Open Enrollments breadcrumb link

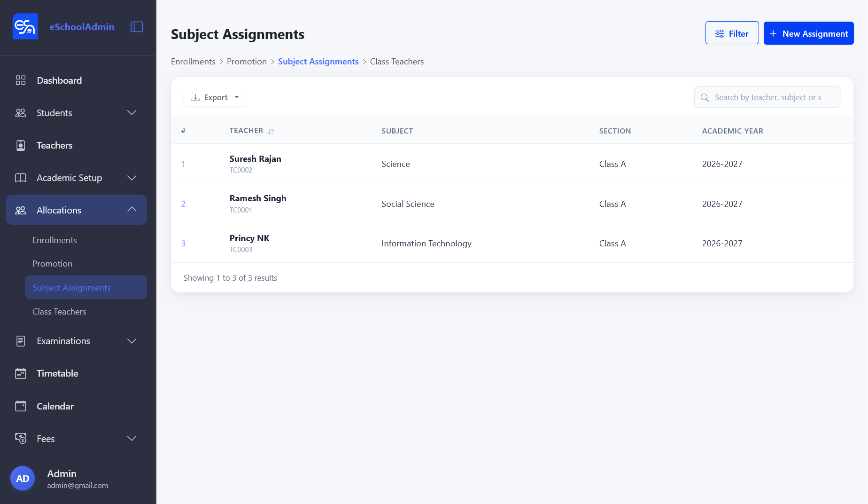pos(193,62)
